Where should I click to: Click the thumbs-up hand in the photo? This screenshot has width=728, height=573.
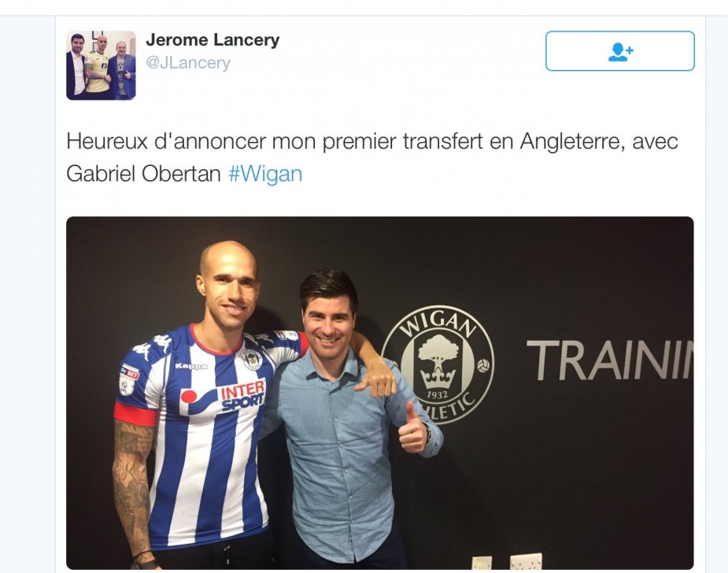[x=412, y=429]
